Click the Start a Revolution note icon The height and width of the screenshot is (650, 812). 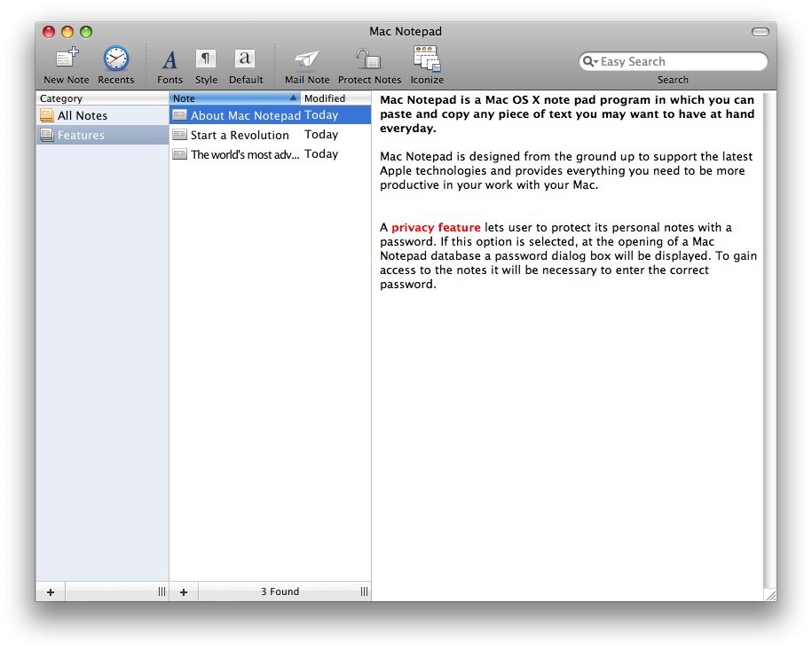(179, 135)
